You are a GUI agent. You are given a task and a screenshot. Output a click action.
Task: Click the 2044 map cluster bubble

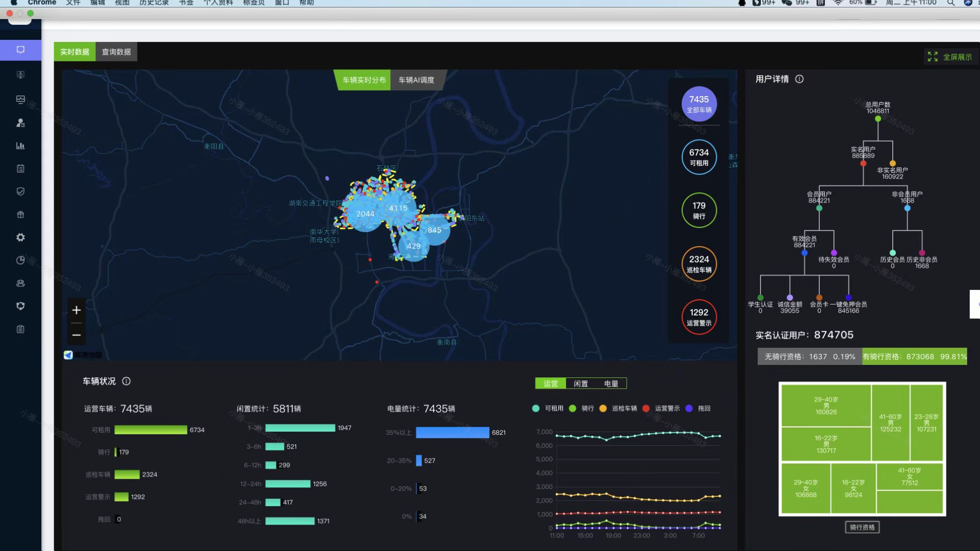coord(365,213)
